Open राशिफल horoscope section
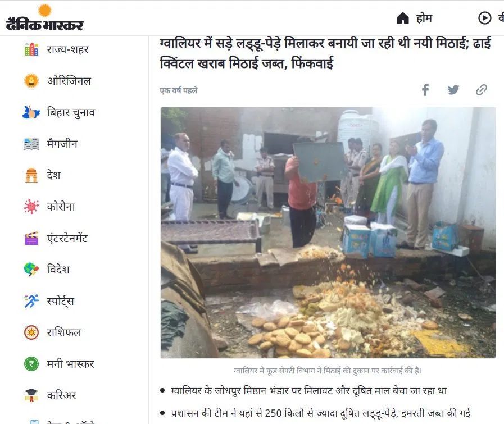The height and width of the screenshot is (424, 504). [64, 333]
